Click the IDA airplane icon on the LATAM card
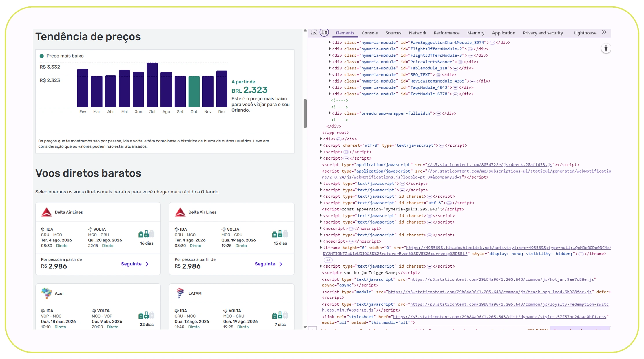Screen dimensions: 644x359 point(176,310)
